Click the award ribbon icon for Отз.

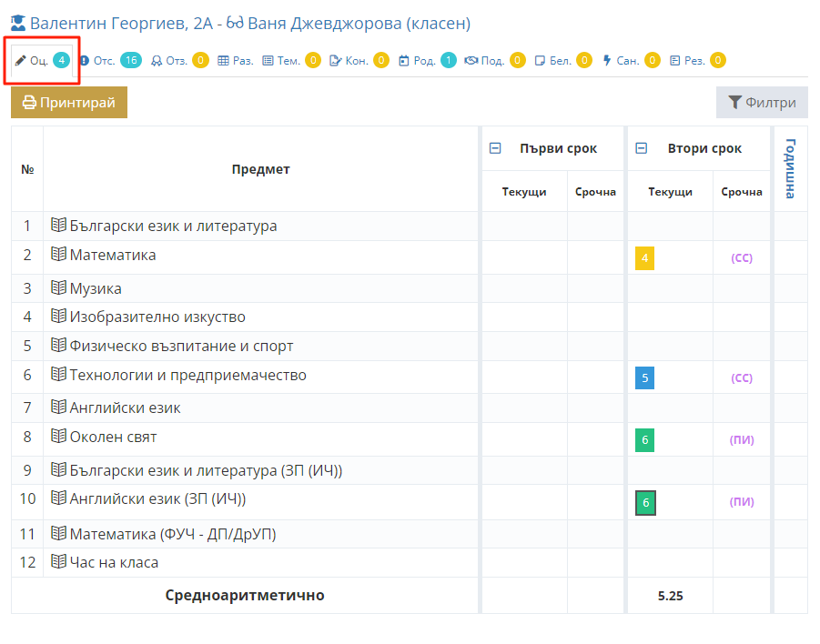tap(157, 61)
